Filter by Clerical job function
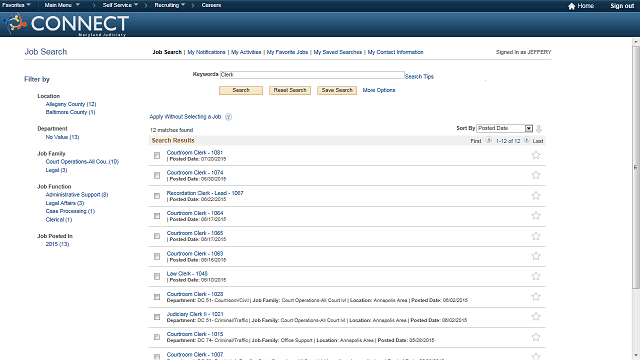The height and width of the screenshot is (360, 640). 59,220
